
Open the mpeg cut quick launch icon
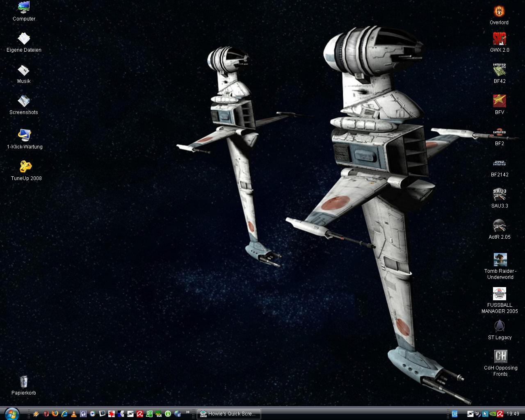[x=158, y=414]
